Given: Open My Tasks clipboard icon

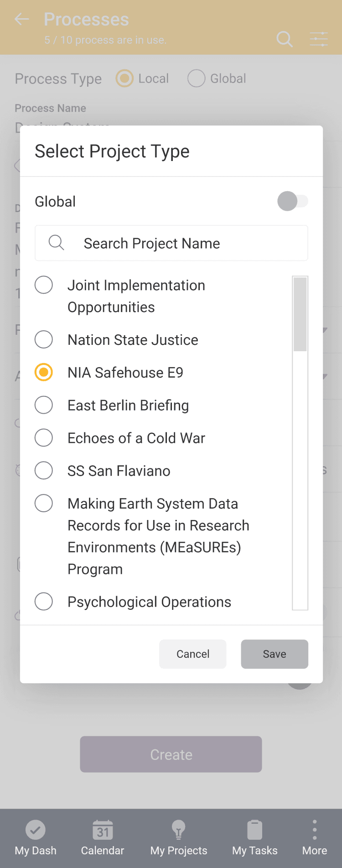Looking at the screenshot, I should click(254, 830).
